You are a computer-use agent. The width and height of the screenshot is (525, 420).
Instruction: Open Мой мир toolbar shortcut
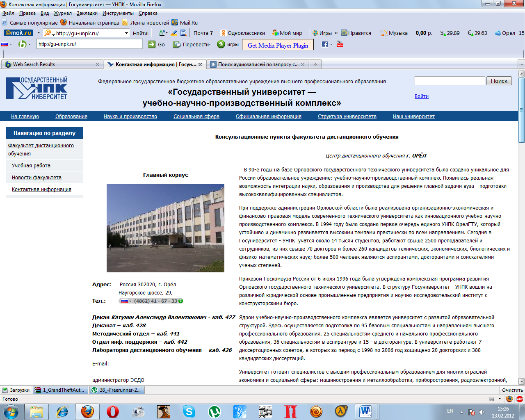point(287,33)
